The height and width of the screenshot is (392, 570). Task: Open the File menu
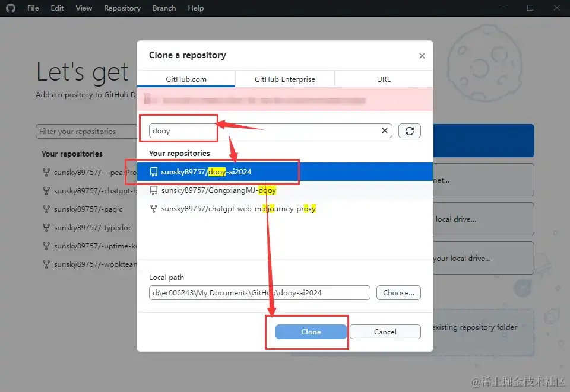click(x=33, y=8)
